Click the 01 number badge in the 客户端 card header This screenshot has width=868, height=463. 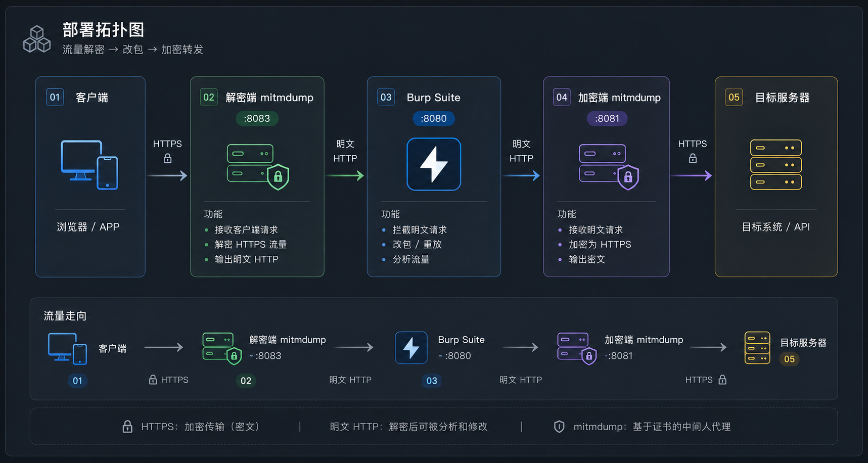[55, 97]
